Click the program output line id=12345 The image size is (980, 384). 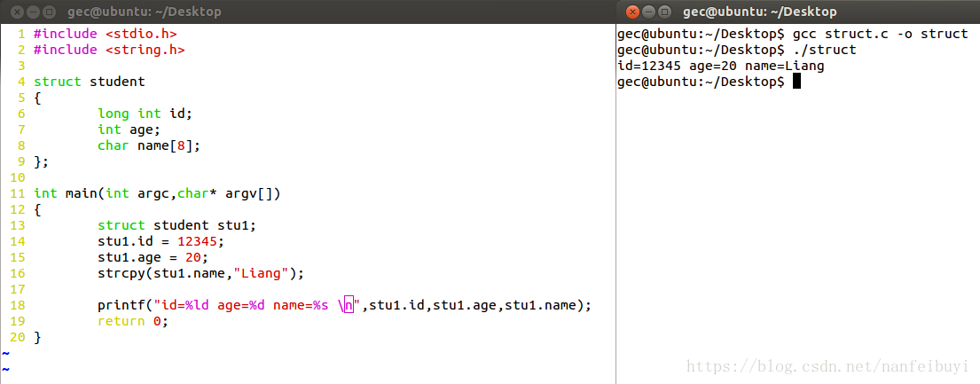point(721,66)
